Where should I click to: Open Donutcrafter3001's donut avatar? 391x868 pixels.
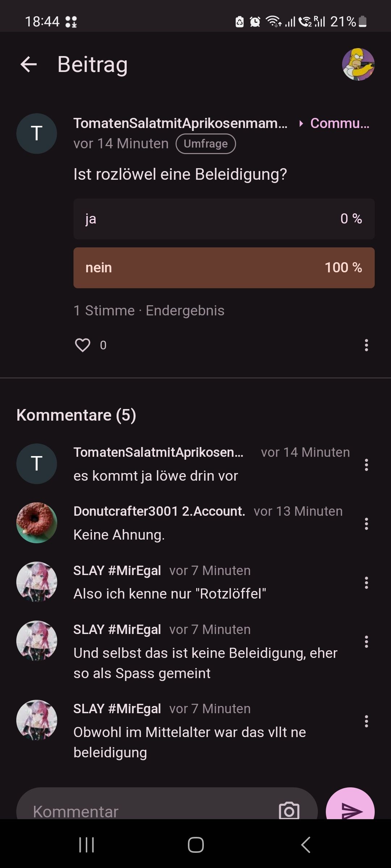tap(37, 523)
